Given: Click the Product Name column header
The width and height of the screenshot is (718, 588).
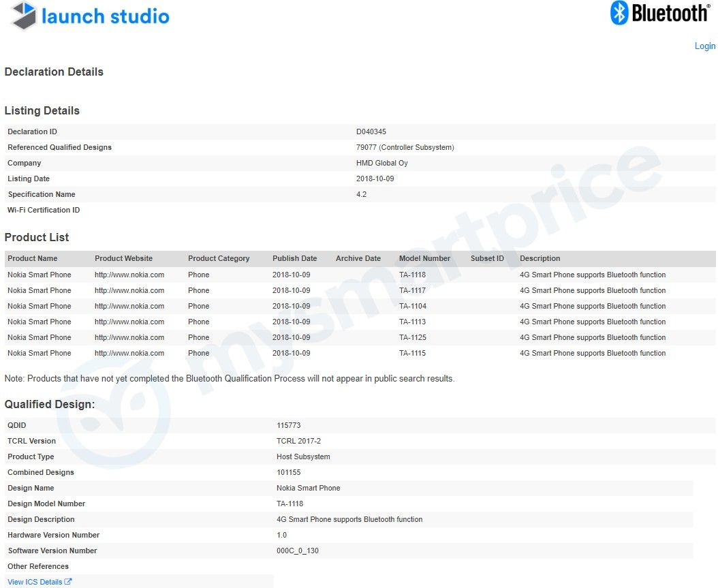Looking at the screenshot, I should coord(33,258).
